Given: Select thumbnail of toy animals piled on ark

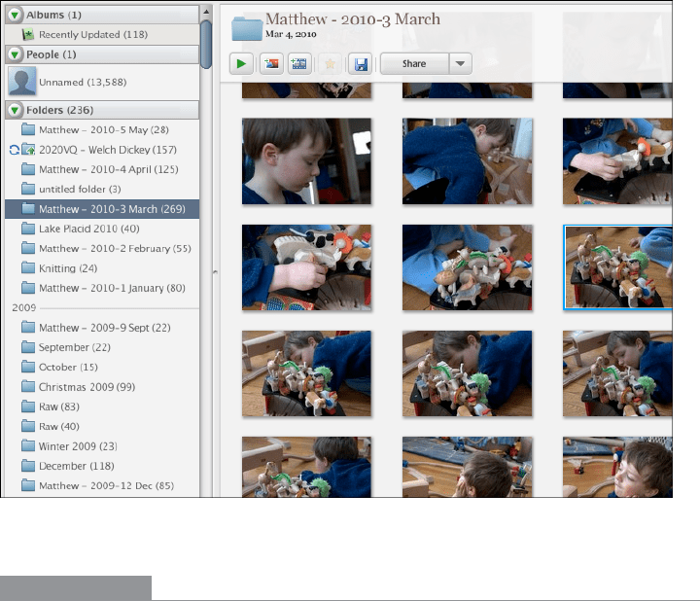Looking at the screenshot, I should pyautogui.click(x=467, y=267).
